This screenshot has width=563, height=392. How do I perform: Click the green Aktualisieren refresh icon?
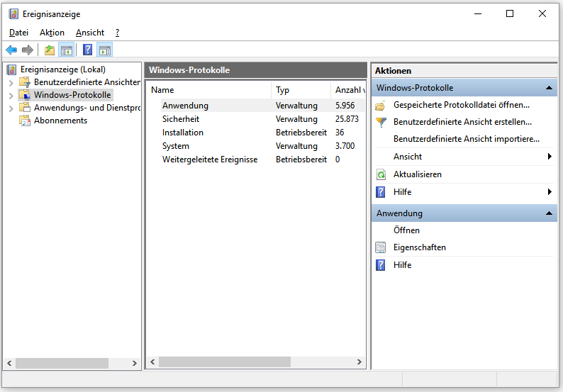click(381, 174)
